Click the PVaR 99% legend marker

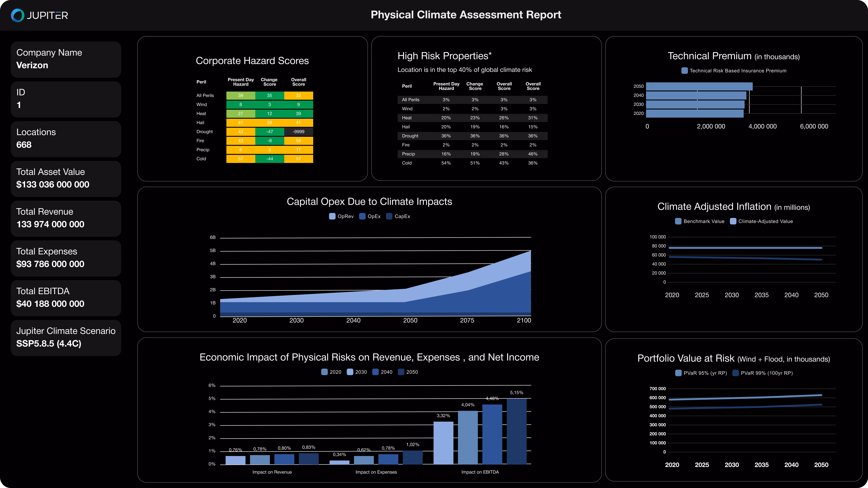pyautogui.click(x=736, y=373)
